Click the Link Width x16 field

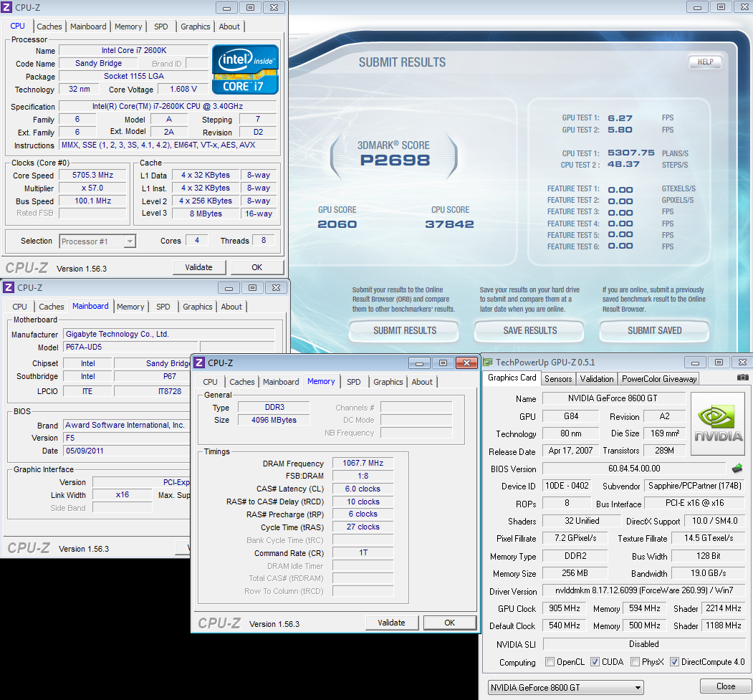coord(122,494)
